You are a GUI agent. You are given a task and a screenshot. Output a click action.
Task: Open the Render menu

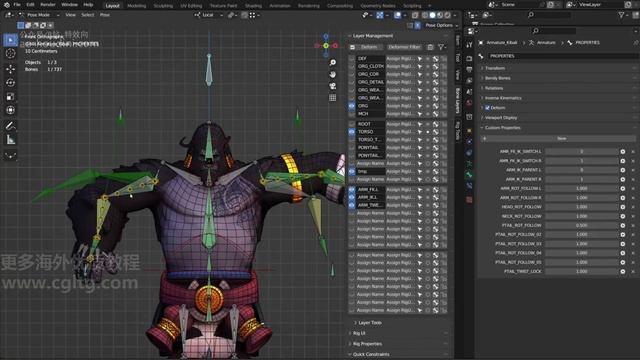(48, 5)
